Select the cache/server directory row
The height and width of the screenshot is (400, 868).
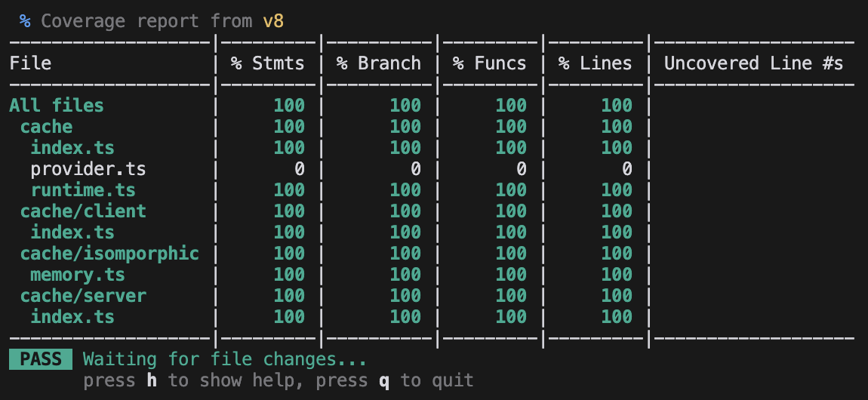tap(83, 296)
